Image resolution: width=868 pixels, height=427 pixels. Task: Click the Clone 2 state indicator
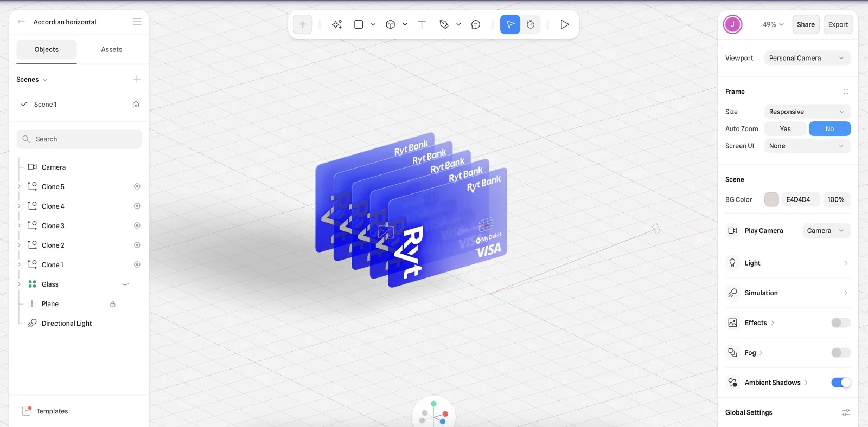(x=137, y=245)
